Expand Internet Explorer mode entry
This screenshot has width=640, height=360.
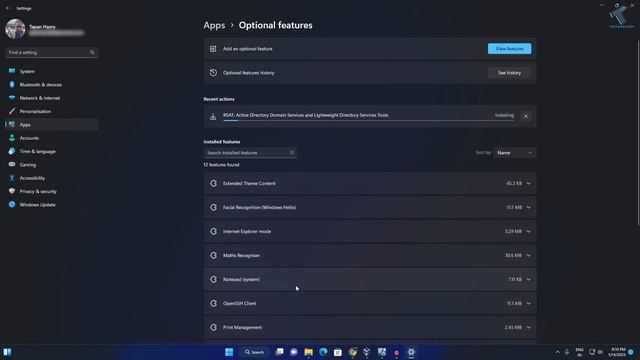529,231
